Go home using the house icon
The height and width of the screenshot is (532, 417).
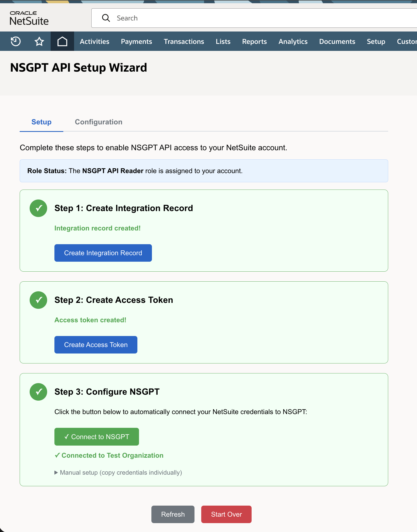[62, 41]
